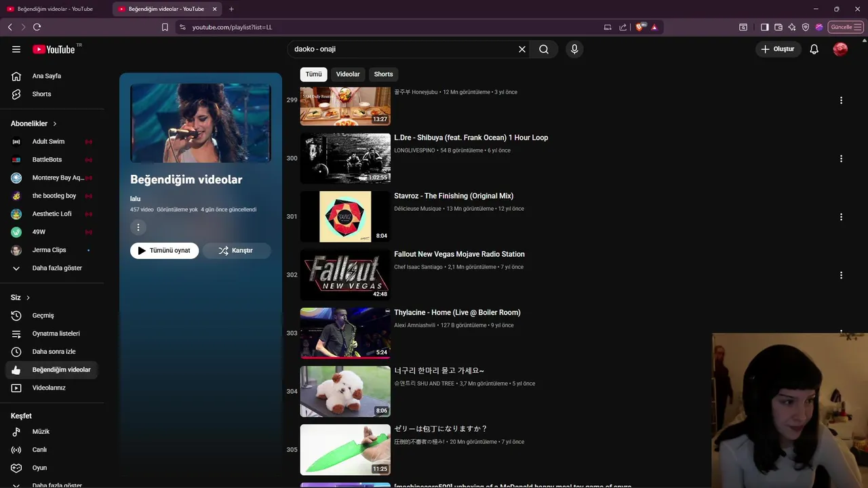Toggle the browser sidebar panel icon
This screenshot has width=868, height=488.
point(764,27)
